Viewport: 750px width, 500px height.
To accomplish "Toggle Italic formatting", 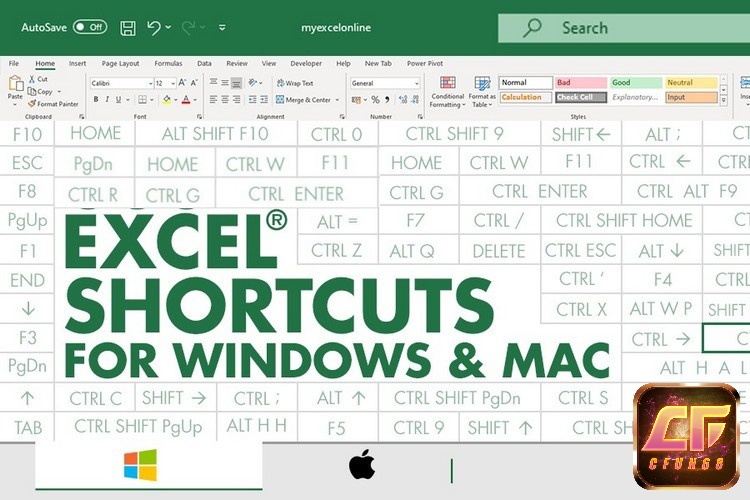I will [107, 100].
